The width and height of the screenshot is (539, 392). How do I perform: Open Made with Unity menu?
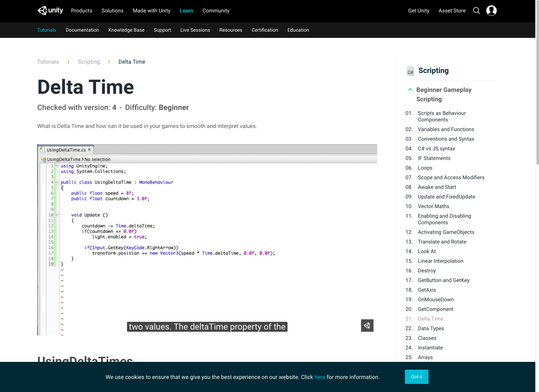coord(152,11)
